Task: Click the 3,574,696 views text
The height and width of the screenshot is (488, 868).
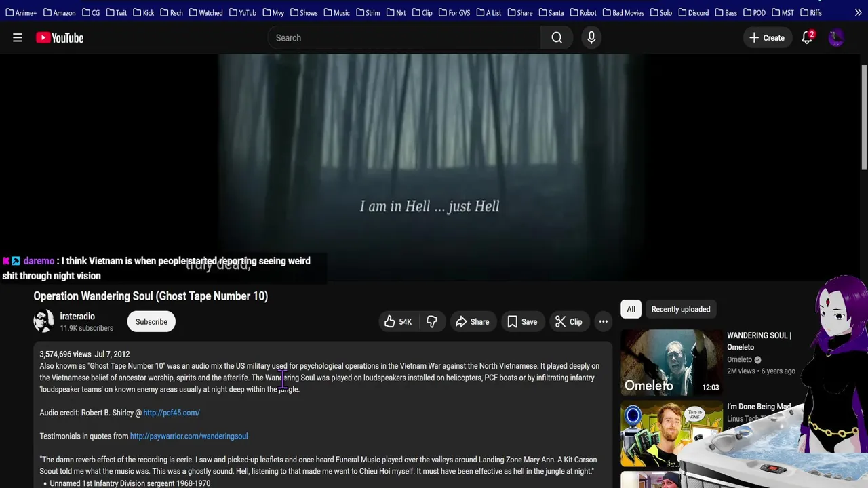Action: pyautogui.click(x=65, y=354)
